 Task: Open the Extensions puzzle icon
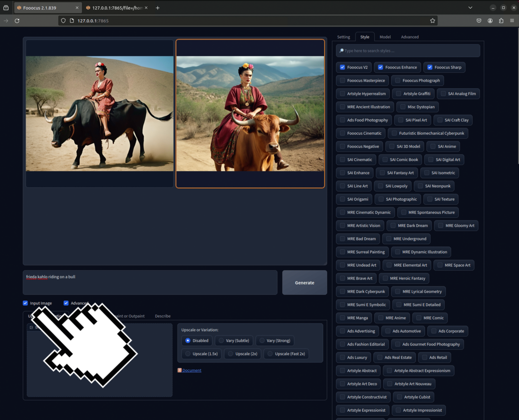coord(501,20)
